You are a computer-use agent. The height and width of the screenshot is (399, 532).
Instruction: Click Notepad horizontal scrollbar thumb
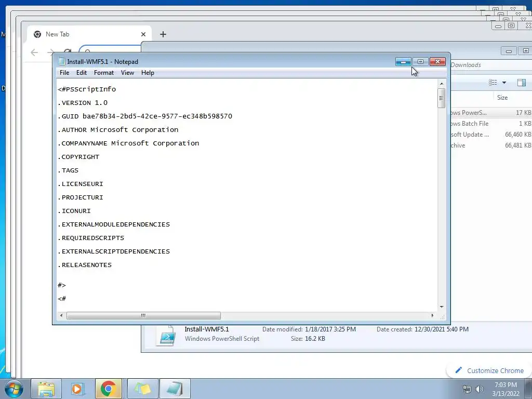[143, 315]
